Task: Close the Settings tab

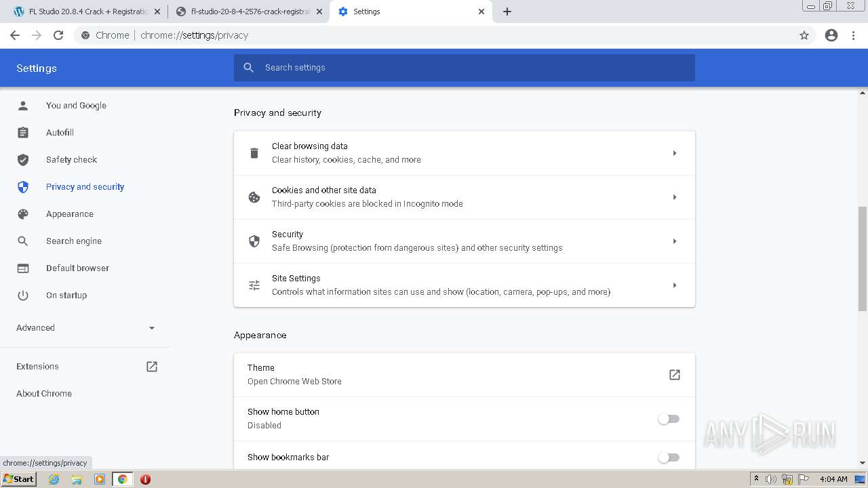Action: point(481,12)
